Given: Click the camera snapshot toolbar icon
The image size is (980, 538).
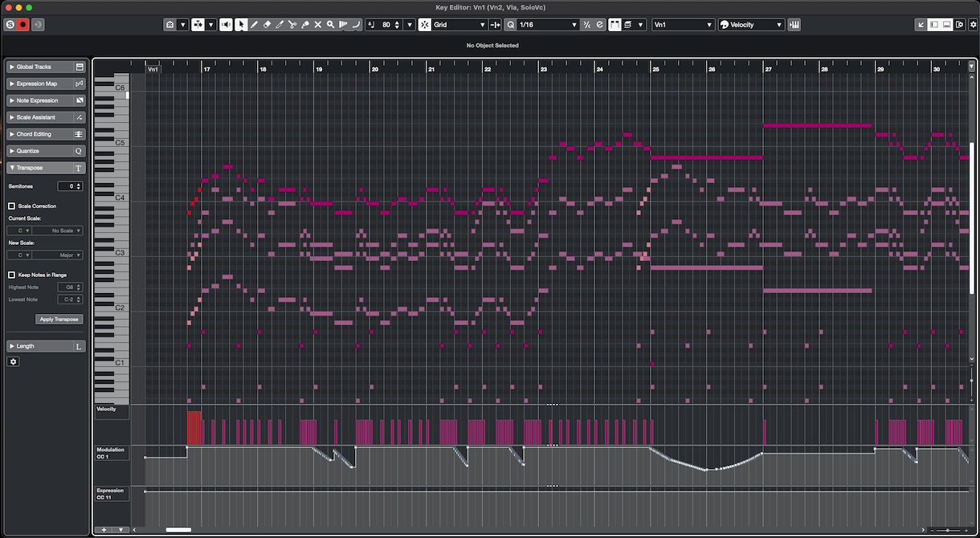Looking at the screenshot, I should (x=169, y=25).
